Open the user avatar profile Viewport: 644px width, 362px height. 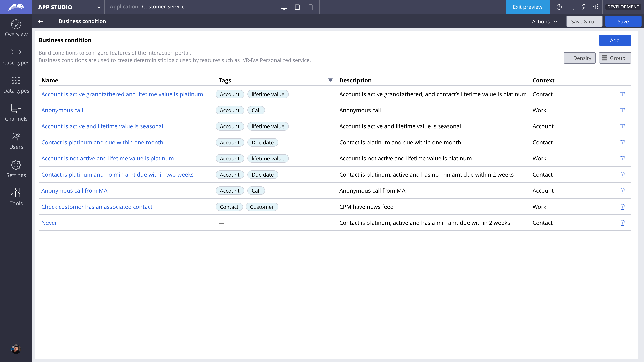point(16,349)
